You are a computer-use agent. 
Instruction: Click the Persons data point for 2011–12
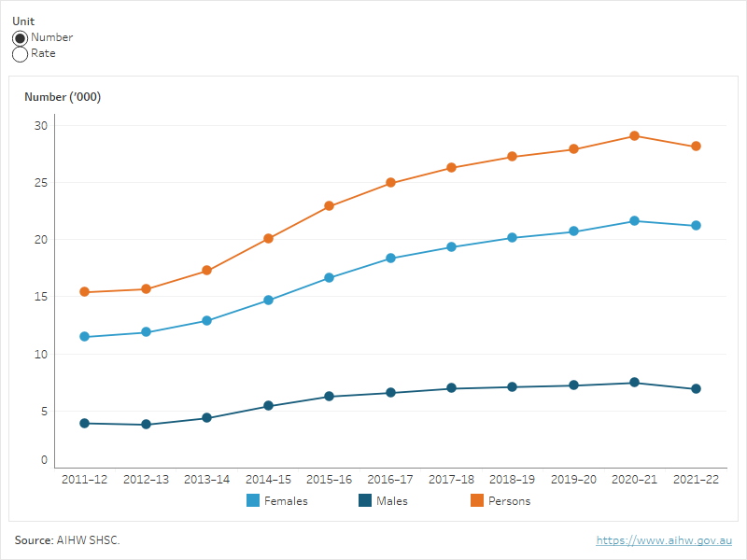pyautogui.click(x=85, y=292)
